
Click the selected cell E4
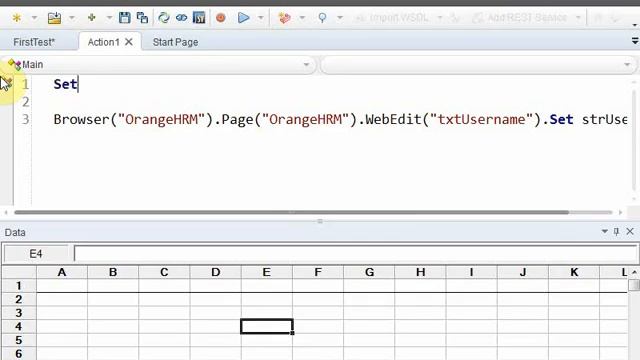coord(267,327)
